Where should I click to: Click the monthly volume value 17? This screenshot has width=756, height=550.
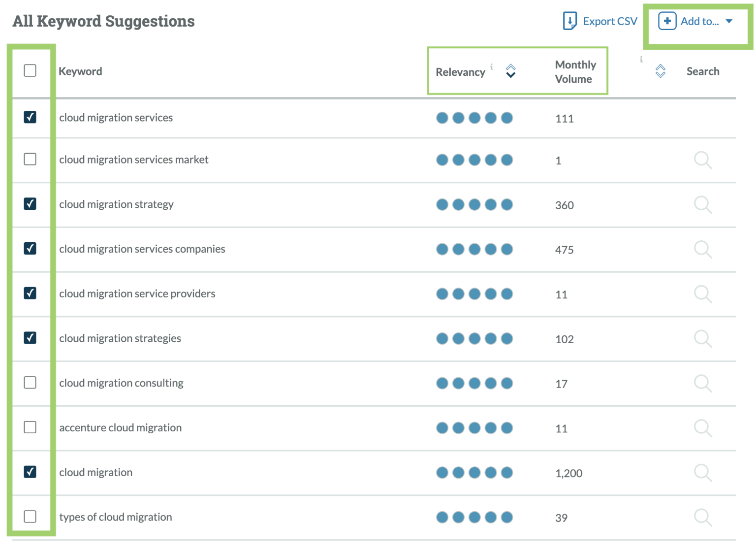562,384
